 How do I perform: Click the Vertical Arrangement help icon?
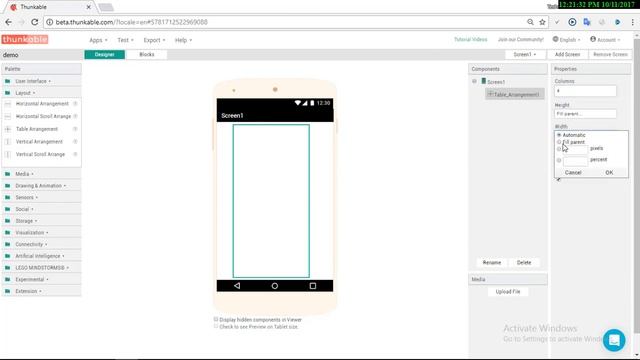[75, 142]
